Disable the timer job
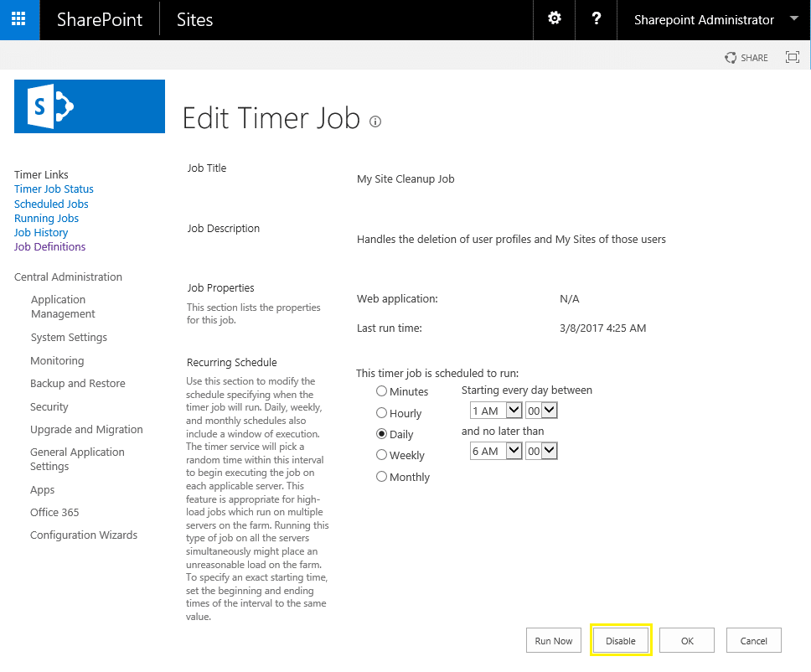 (x=620, y=639)
